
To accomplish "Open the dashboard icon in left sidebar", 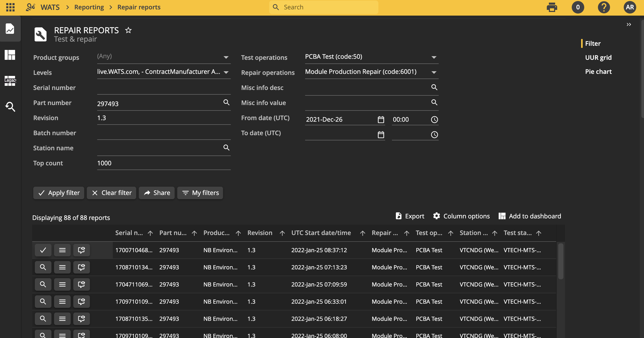I will (x=10, y=55).
